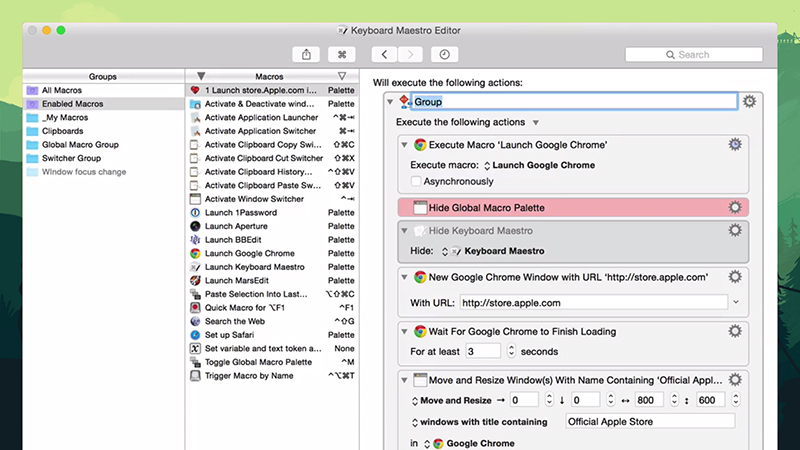Open gear menu for Wait For Google Chrome action
Image resolution: width=800 pixels, height=450 pixels.
(x=735, y=331)
